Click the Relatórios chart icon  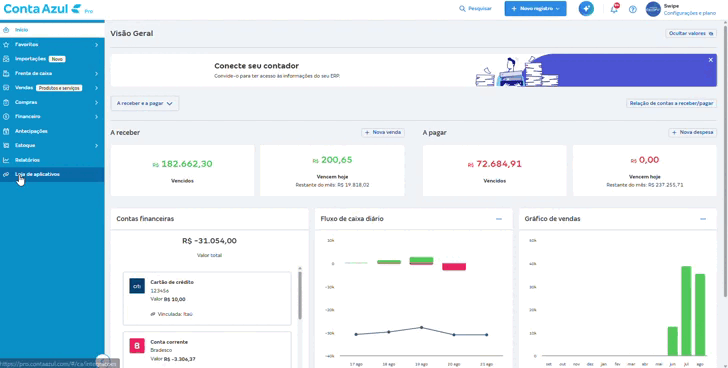tap(6, 160)
